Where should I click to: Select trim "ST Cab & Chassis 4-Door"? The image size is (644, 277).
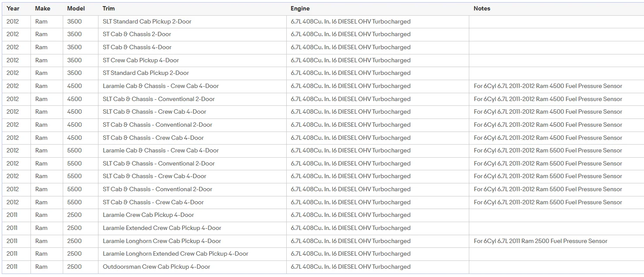137,47
